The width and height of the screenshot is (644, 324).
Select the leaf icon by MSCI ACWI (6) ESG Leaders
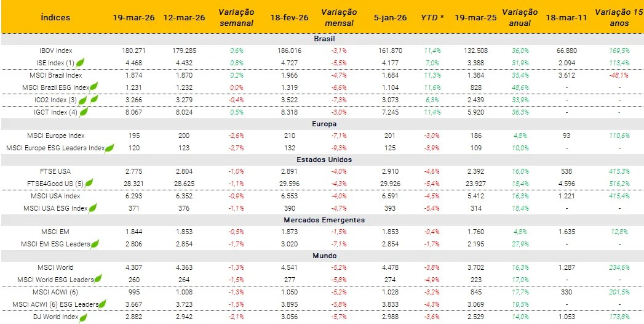pos(101,303)
